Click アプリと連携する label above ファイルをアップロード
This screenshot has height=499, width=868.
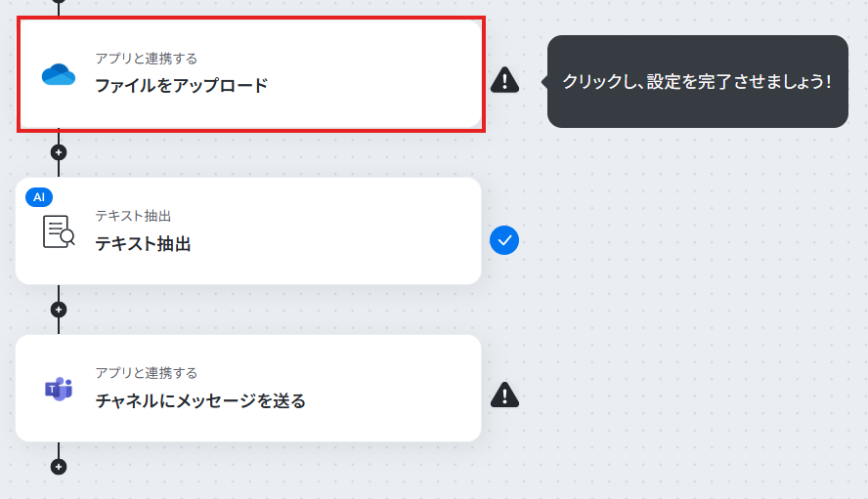coord(147,58)
